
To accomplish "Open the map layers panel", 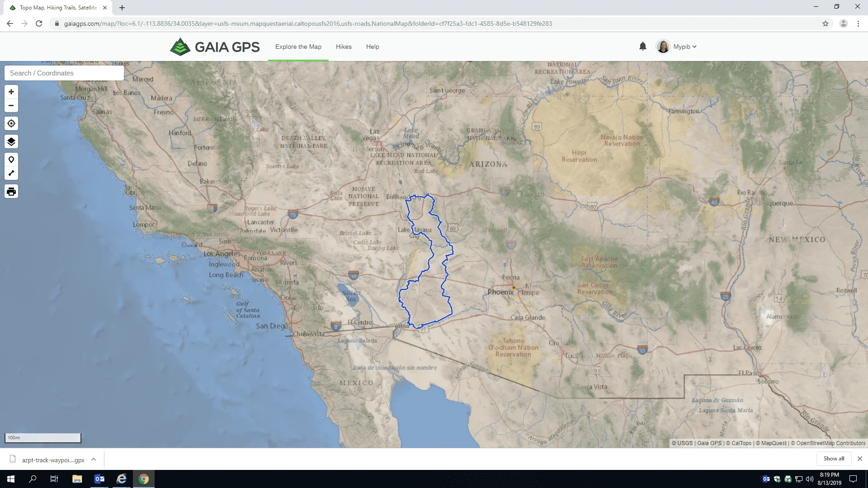I will click(11, 141).
